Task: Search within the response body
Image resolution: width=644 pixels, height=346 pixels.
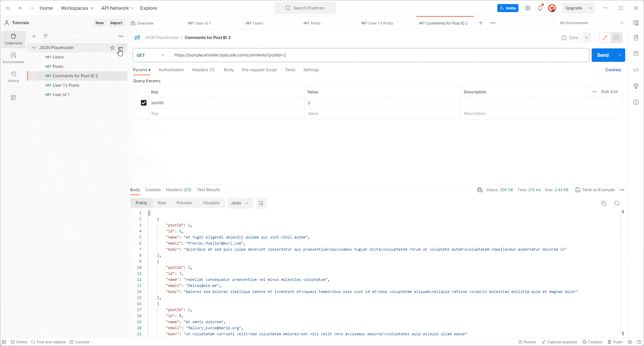Action: point(617,203)
